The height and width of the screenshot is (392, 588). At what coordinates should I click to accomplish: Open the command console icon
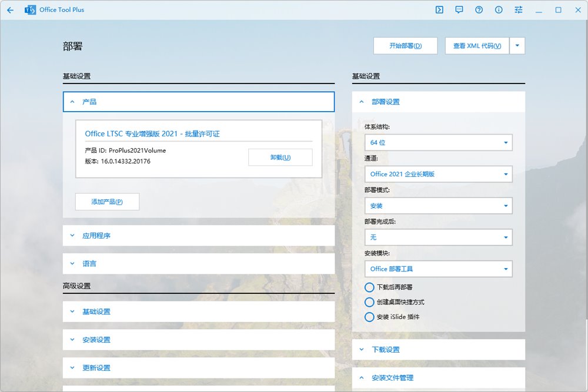(x=439, y=10)
